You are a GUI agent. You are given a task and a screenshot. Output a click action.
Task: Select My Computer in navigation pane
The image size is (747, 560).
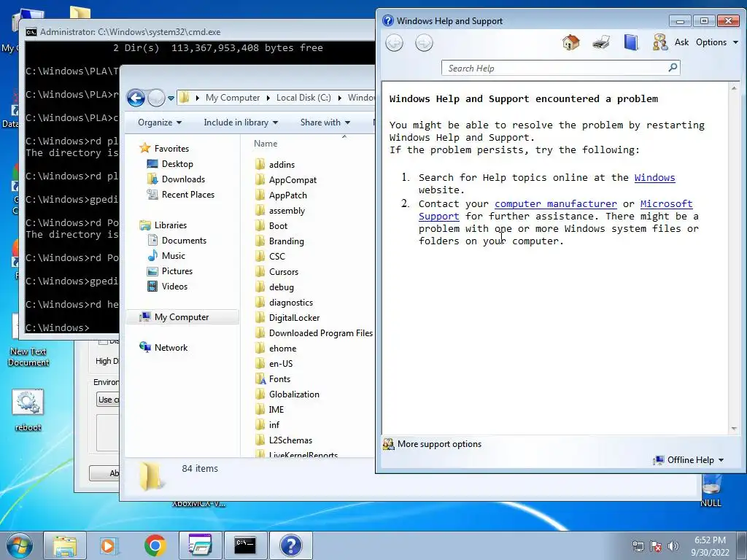tap(182, 317)
